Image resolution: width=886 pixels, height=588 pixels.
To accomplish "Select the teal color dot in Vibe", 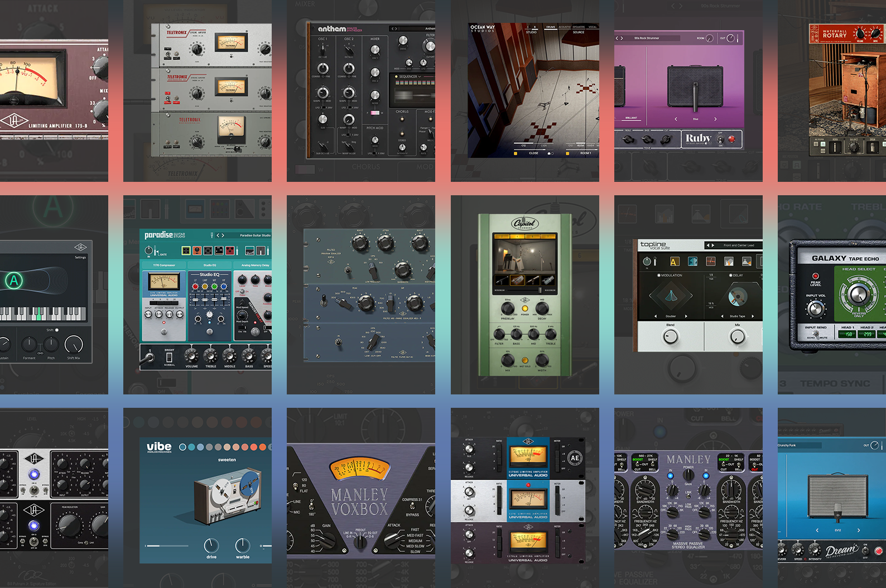I will (x=191, y=447).
